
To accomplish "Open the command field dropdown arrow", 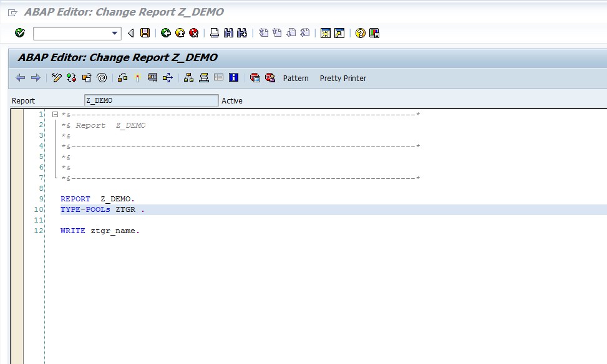I will coord(115,33).
